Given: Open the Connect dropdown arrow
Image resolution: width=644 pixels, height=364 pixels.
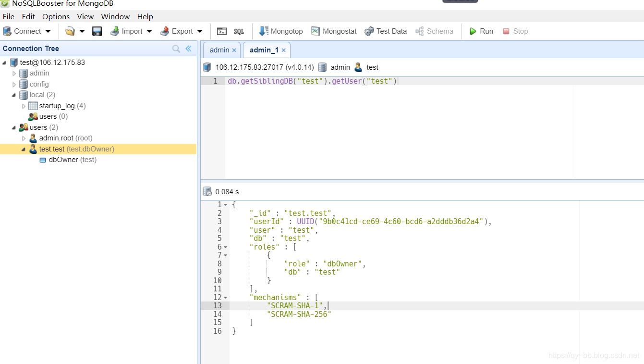Looking at the screenshot, I should tap(48, 31).
